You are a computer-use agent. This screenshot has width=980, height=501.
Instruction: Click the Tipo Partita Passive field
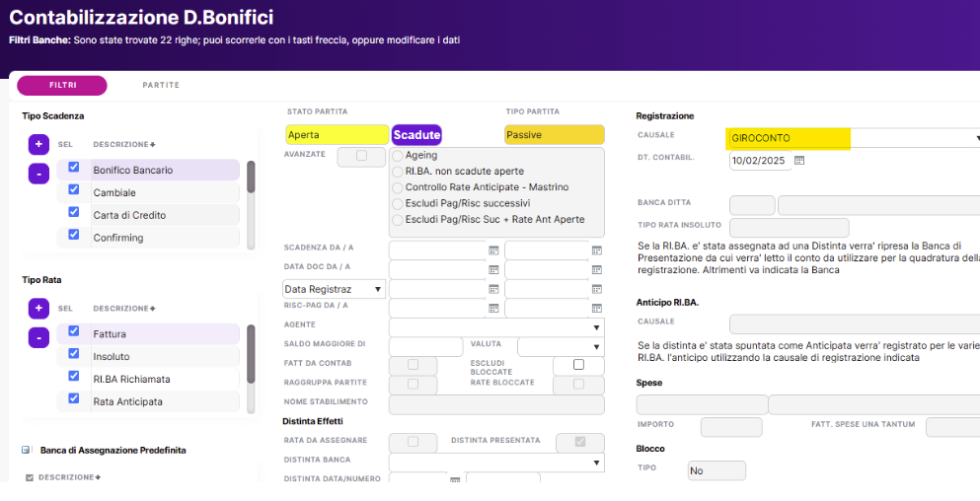coord(555,135)
